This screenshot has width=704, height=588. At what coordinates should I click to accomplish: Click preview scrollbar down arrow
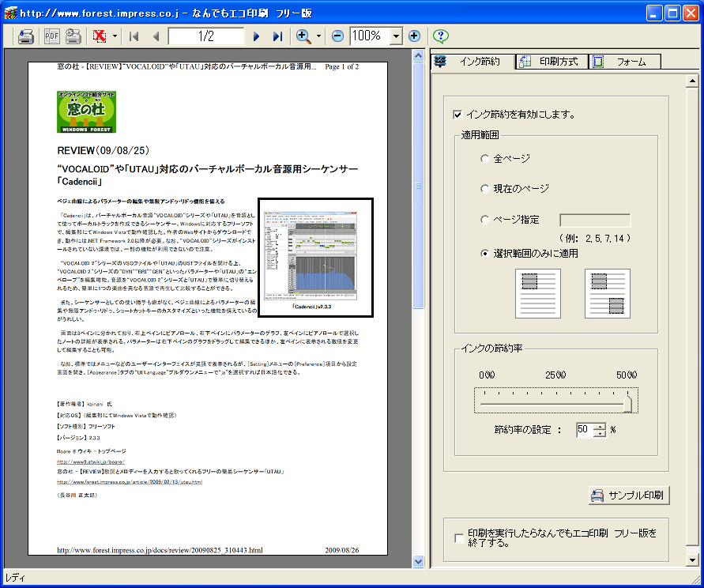[419, 561]
